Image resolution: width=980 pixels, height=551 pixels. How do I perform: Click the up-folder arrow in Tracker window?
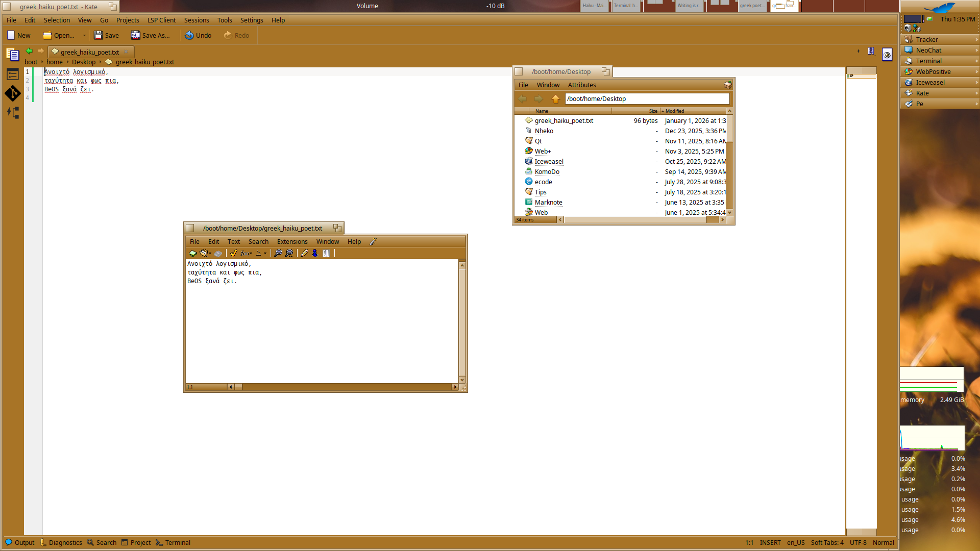tap(555, 99)
